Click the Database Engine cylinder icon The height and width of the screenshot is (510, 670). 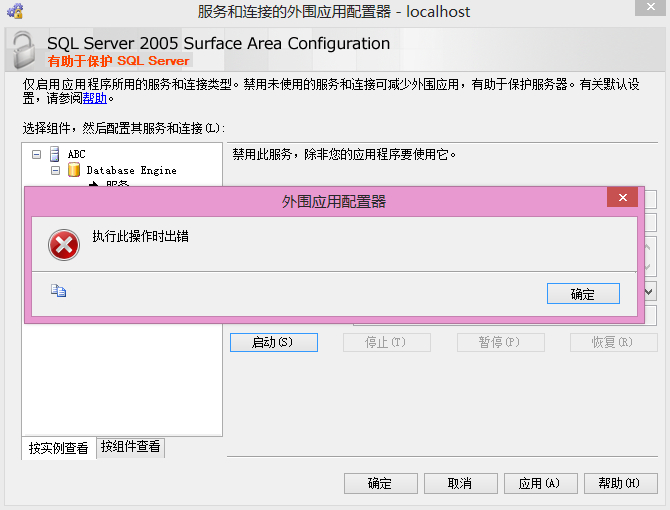[x=74, y=170]
